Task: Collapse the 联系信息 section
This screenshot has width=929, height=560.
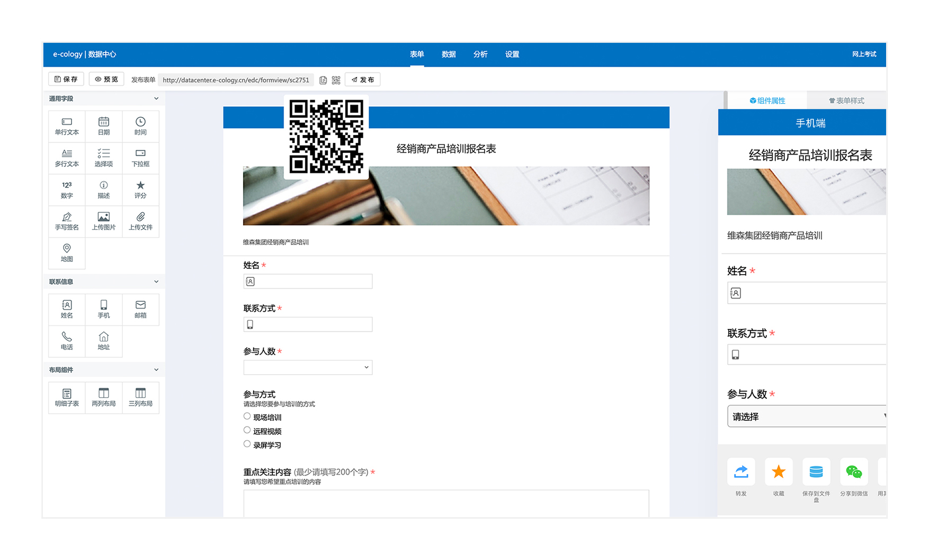Action: pyautogui.click(x=156, y=282)
